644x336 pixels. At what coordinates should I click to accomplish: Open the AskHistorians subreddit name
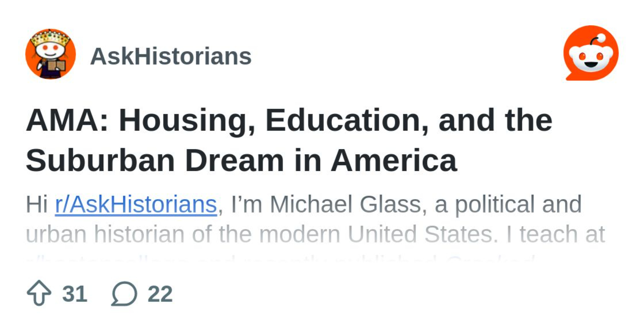171,56
